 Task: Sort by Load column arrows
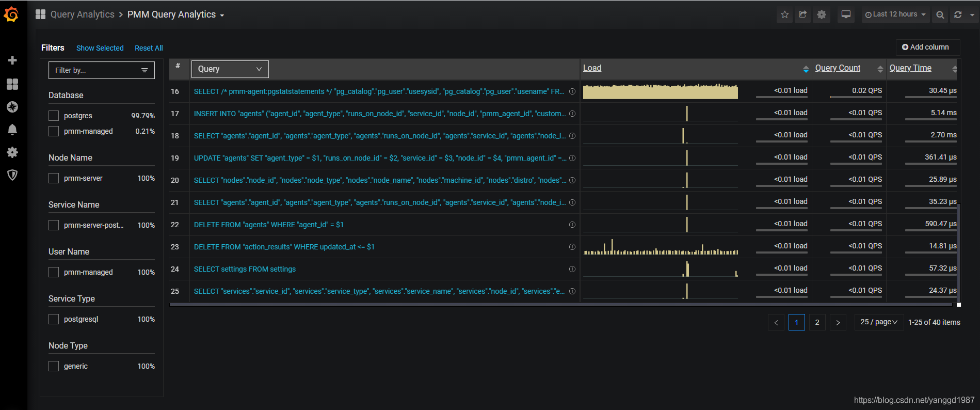coord(806,69)
